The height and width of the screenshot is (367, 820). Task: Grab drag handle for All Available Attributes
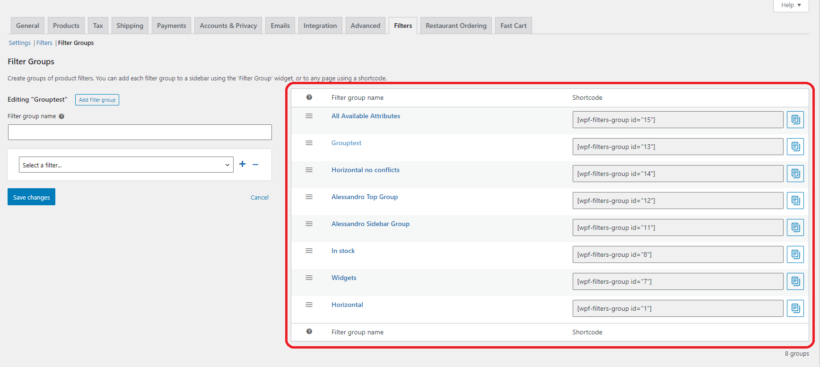pos(309,116)
